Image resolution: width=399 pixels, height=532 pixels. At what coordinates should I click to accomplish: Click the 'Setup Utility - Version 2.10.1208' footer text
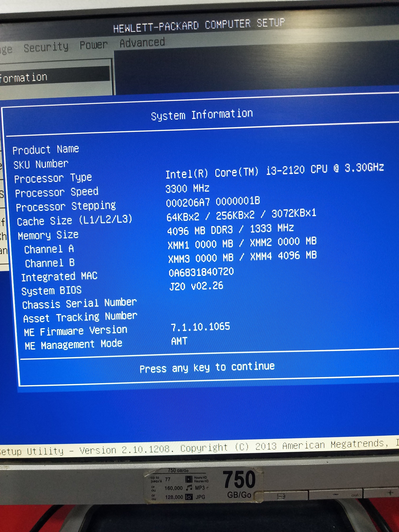tap(87, 450)
